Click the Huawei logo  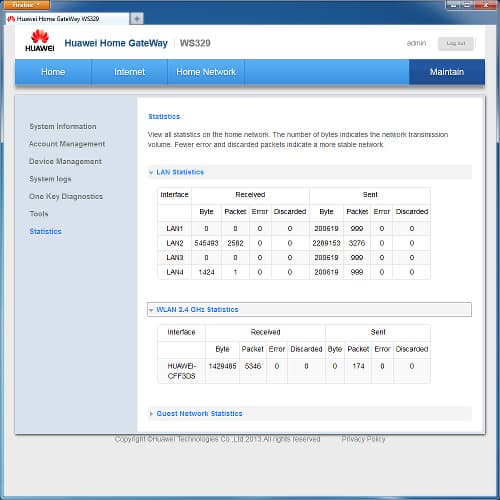[x=40, y=41]
